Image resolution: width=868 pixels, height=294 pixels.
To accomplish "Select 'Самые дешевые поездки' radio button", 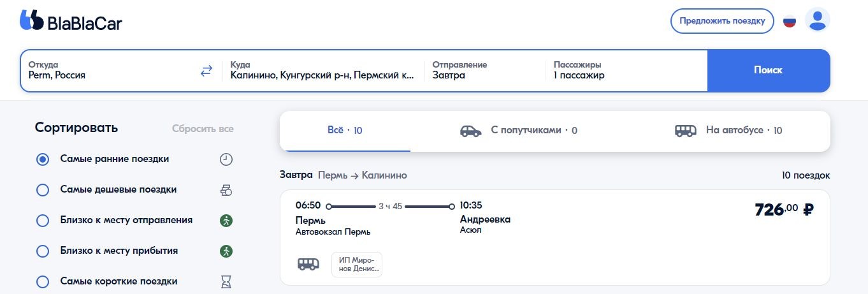I will pos(43,190).
